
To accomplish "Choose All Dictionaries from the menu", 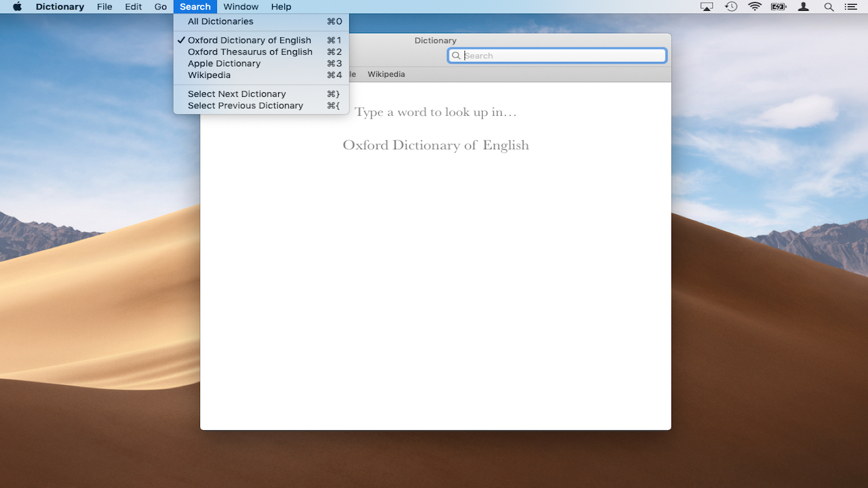I will (x=261, y=22).
